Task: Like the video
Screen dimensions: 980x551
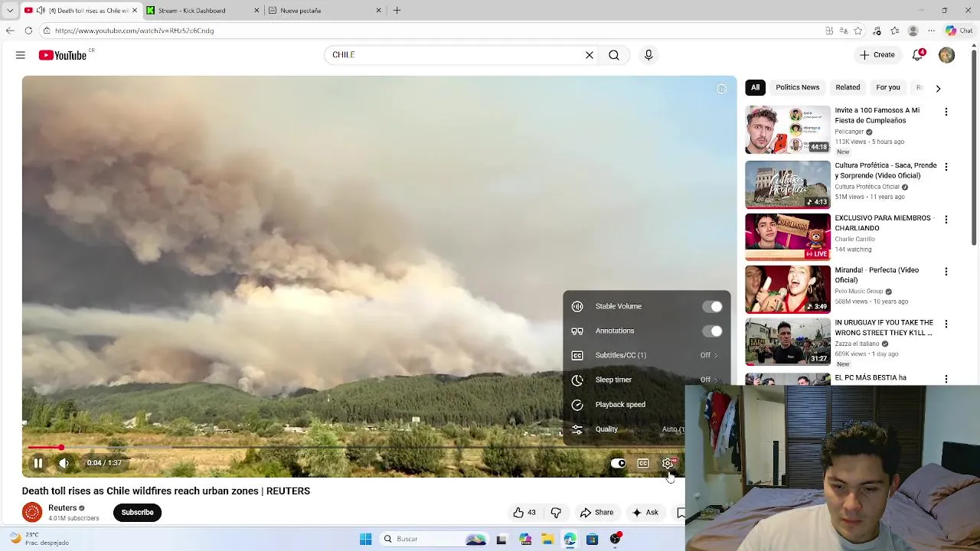Action: (524, 513)
